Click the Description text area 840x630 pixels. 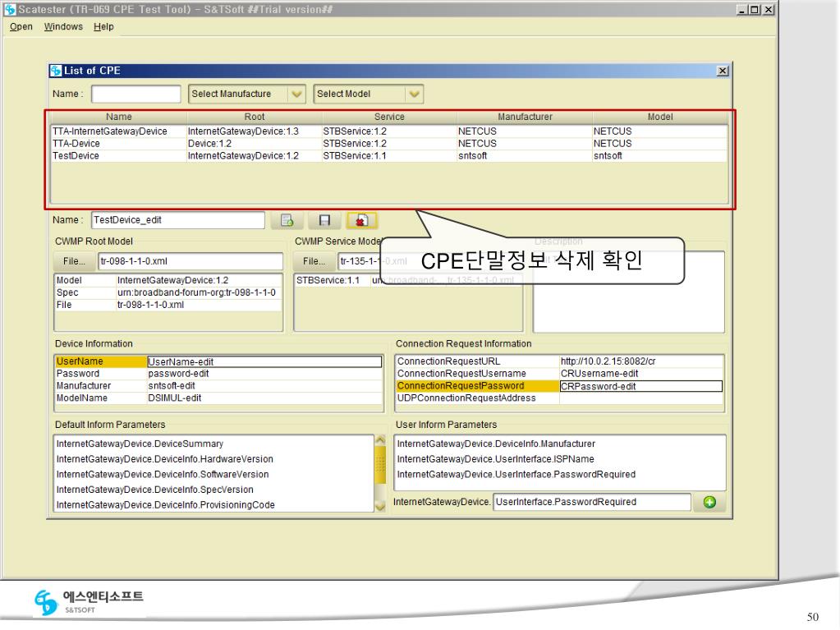tap(628, 292)
